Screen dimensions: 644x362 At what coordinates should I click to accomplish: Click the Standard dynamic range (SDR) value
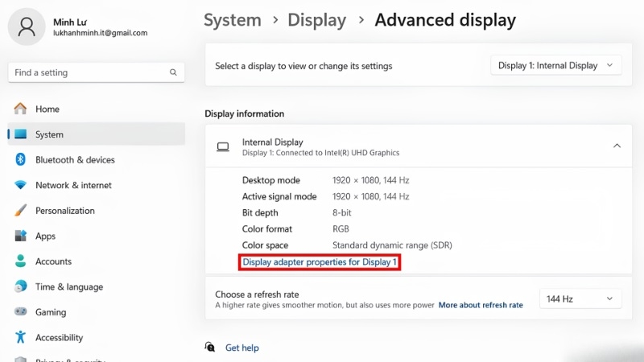pyautogui.click(x=392, y=245)
